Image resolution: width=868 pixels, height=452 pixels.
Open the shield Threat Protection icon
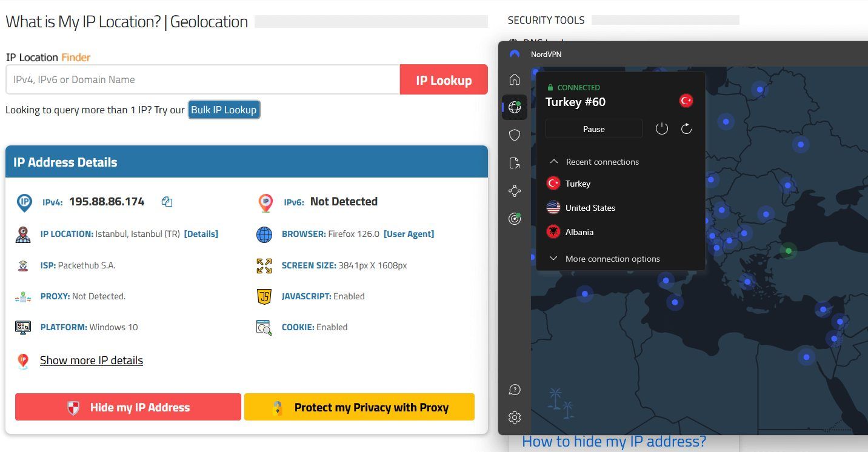(x=515, y=135)
